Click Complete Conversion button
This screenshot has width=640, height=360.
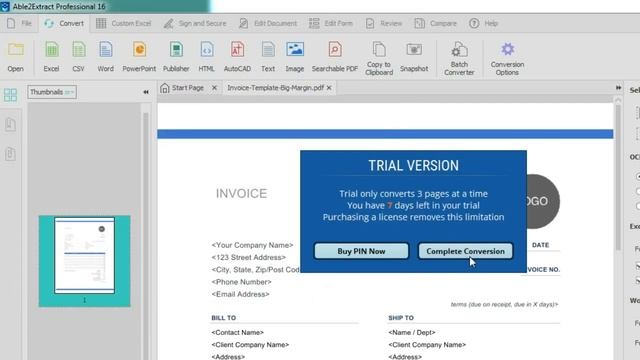[465, 251]
